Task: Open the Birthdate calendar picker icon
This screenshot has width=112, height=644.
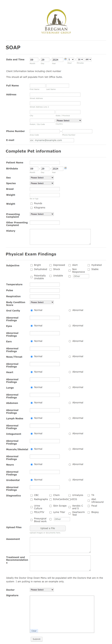Action: click(65, 168)
